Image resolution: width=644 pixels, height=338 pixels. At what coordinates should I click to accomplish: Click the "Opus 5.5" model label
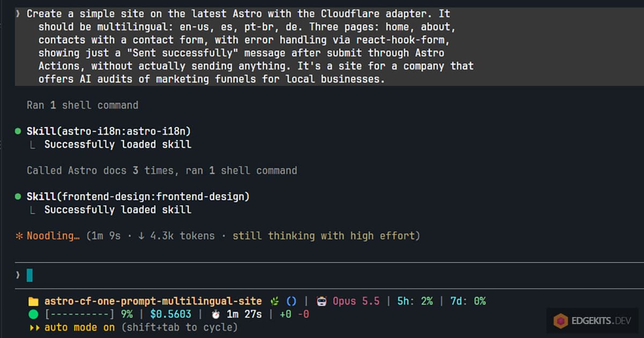click(356, 302)
